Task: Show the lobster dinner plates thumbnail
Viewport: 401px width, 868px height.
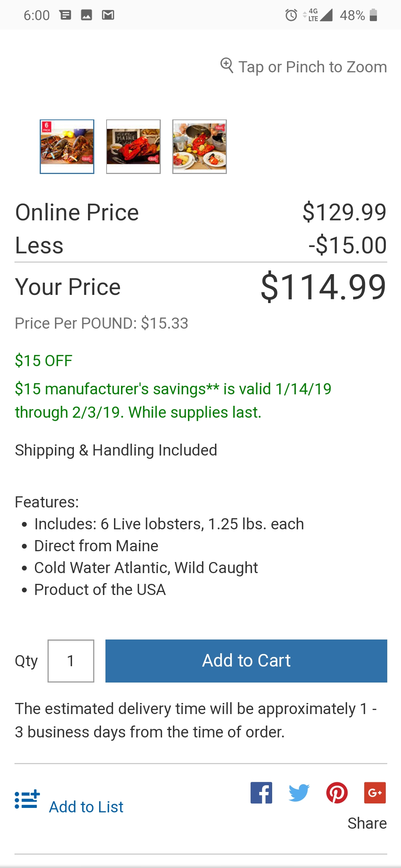Action: pyautogui.click(x=199, y=147)
